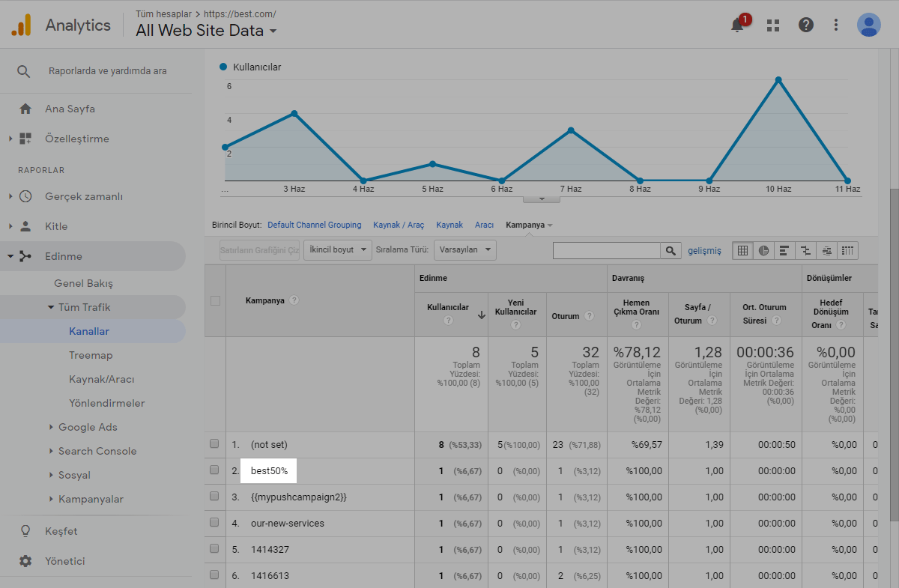This screenshot has height=588, width=899.
Task: Click the help question mark icon
Action: (x=806, y=25)
